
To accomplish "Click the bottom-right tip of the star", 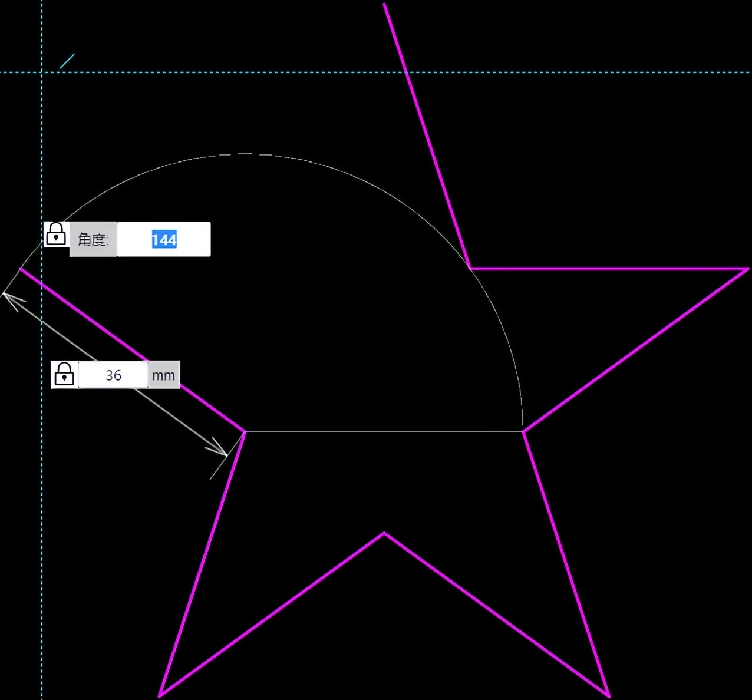I will click(x=608, y=696).
